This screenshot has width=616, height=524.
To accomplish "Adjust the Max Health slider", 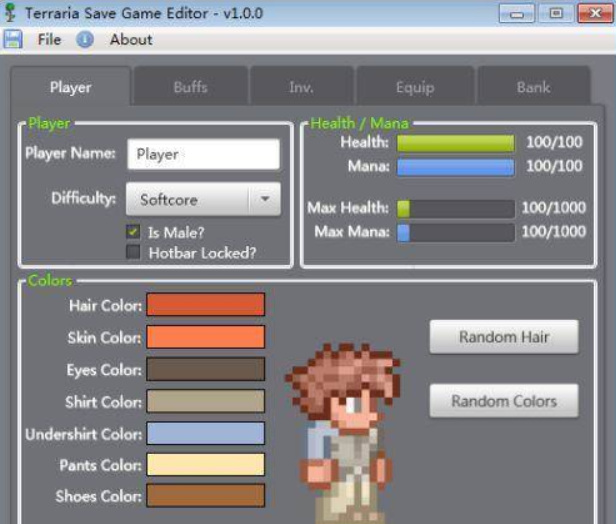I will (x=455, y=208).
